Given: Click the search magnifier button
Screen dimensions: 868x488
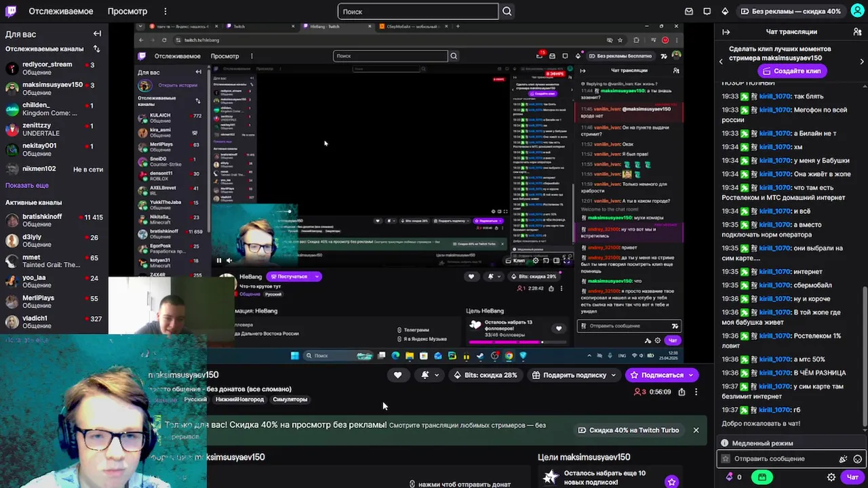Looking at the screenshot, I should pyautogui.click(x=507, y=12).
